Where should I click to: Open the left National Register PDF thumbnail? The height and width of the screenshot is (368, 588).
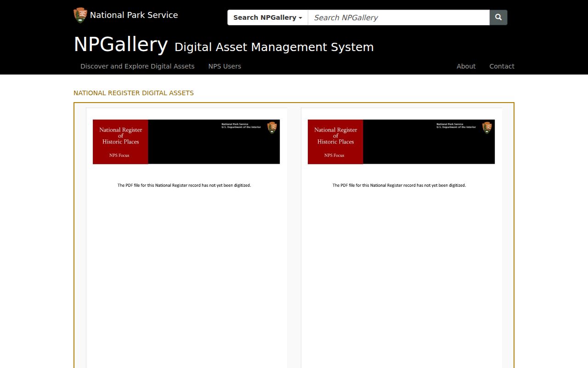pyautogui.click(x=187, y=238)
